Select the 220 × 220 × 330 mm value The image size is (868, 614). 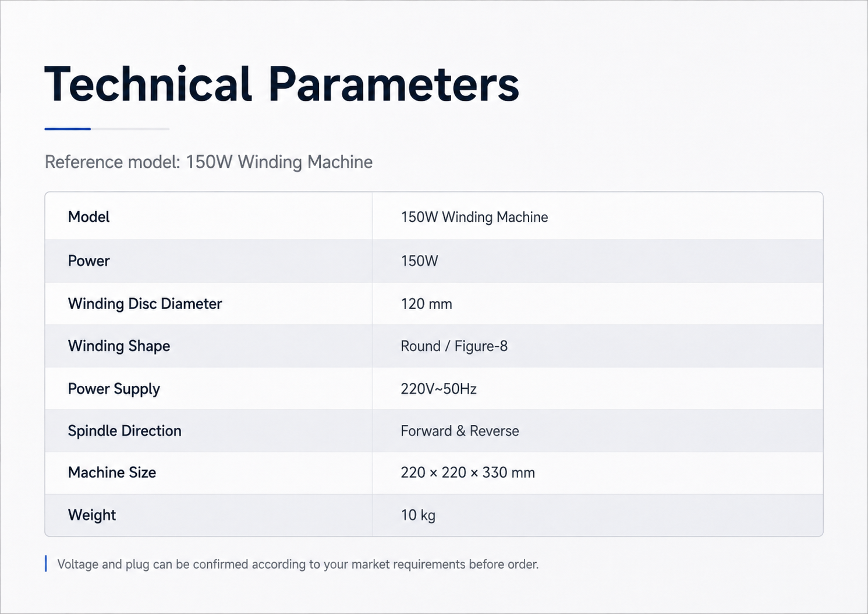467,473
